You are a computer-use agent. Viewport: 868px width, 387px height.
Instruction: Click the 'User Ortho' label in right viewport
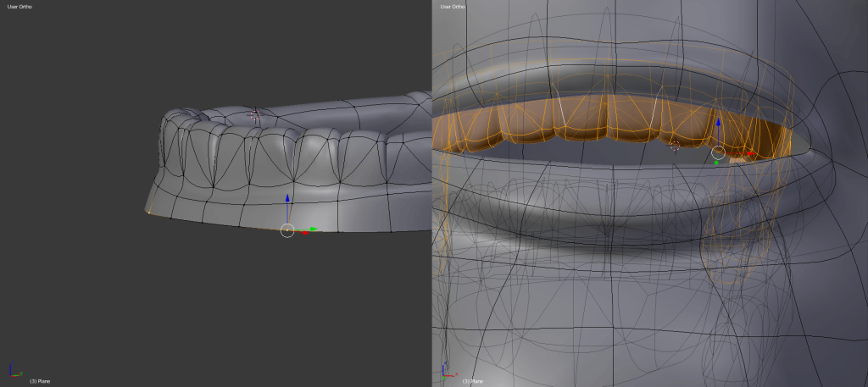[452, 7]
